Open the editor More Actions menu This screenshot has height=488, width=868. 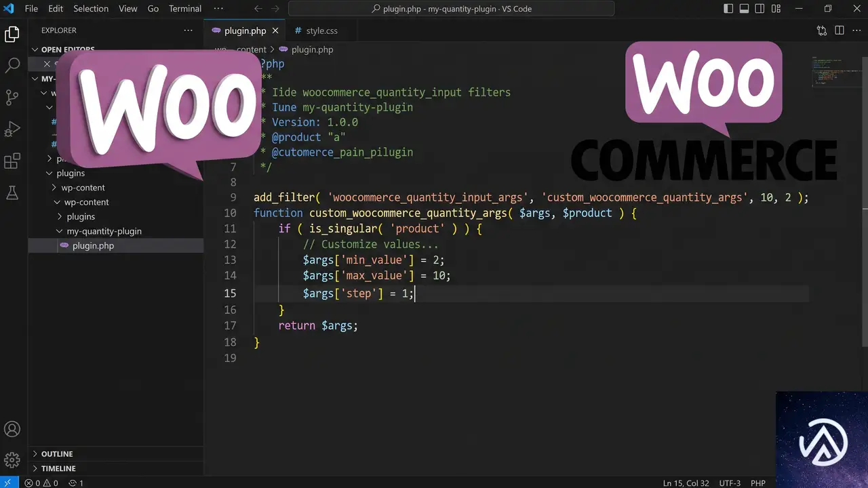(856, 30)
